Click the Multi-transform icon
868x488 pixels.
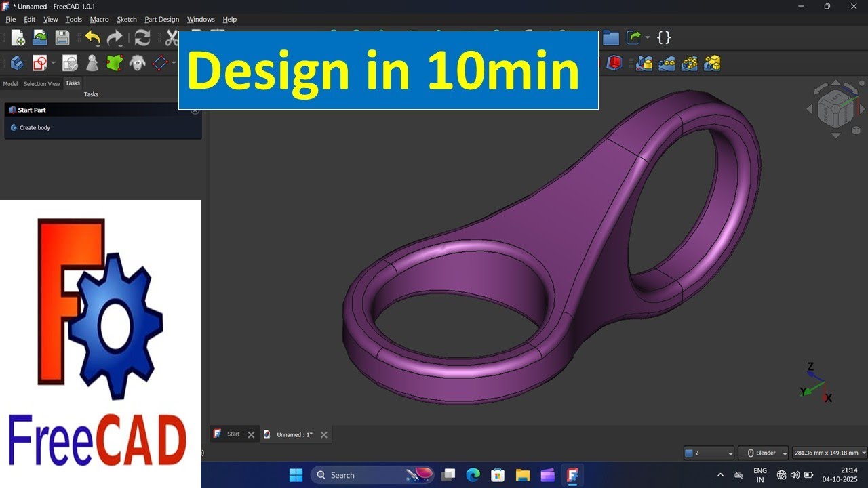coord(711,63)
